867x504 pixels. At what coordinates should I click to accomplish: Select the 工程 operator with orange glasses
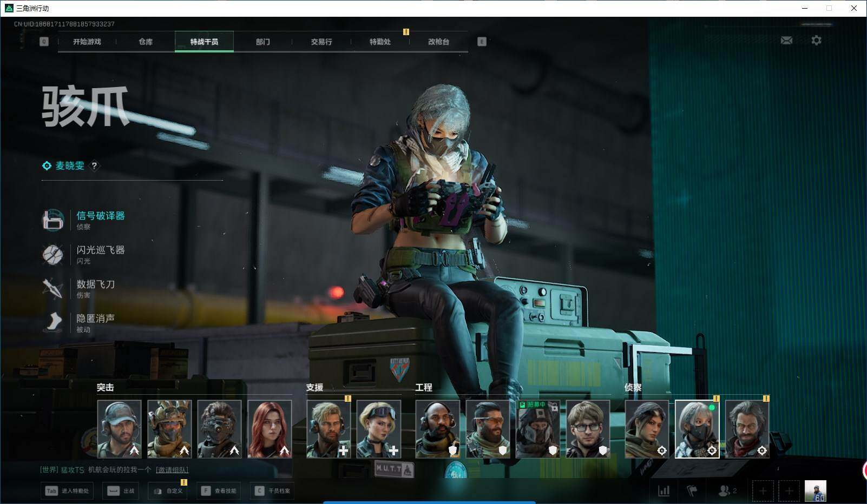click(488, 429)
